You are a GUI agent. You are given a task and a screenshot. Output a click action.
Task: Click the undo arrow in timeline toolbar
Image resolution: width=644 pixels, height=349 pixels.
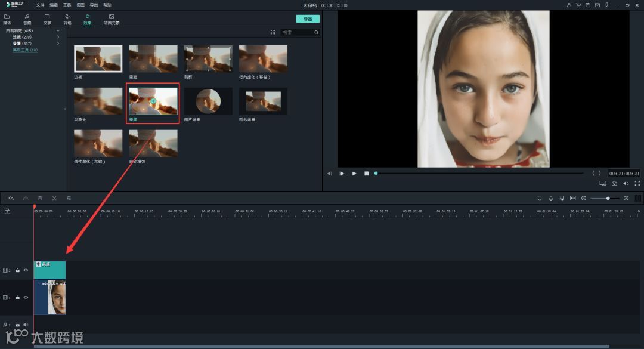11,198
